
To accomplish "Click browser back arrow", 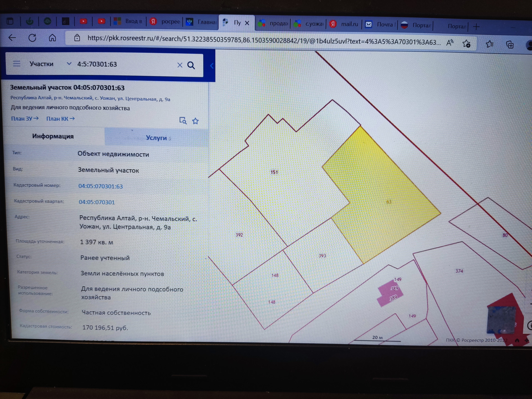I will [x=12, y=37].
